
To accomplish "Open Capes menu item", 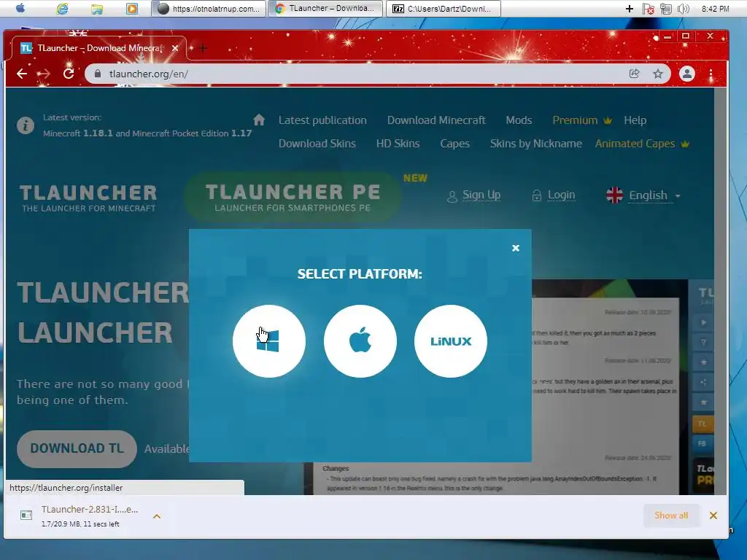I will click(455, 144).
